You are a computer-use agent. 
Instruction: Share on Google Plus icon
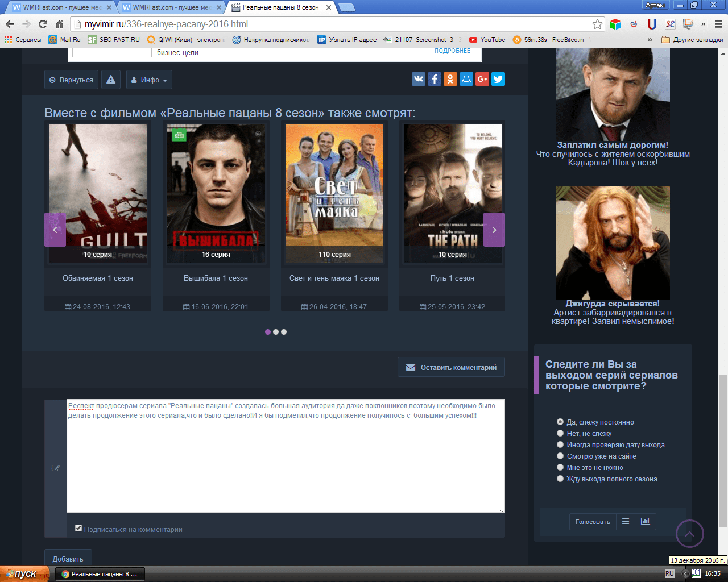click(x=482, y=79)
